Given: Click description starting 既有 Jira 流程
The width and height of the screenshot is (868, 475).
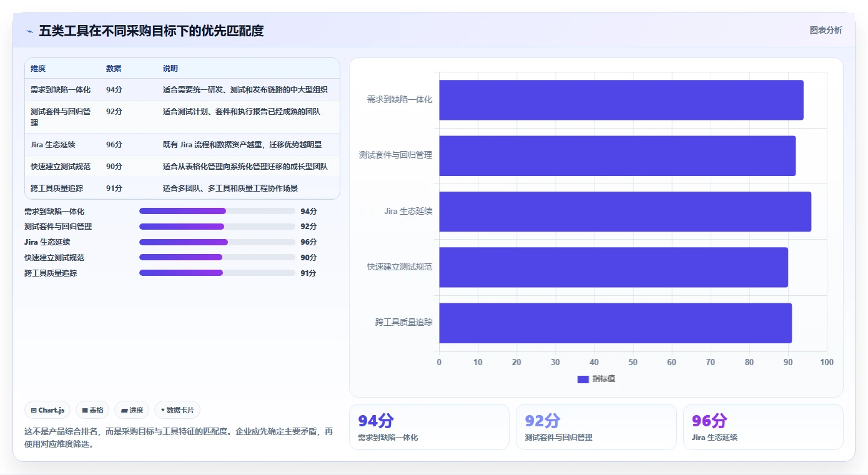Looking at the screenshot, I should 242,145.
